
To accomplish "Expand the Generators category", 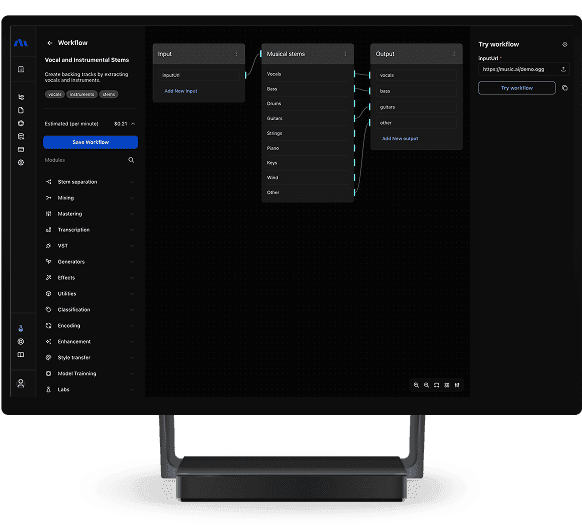I will 132,262.
